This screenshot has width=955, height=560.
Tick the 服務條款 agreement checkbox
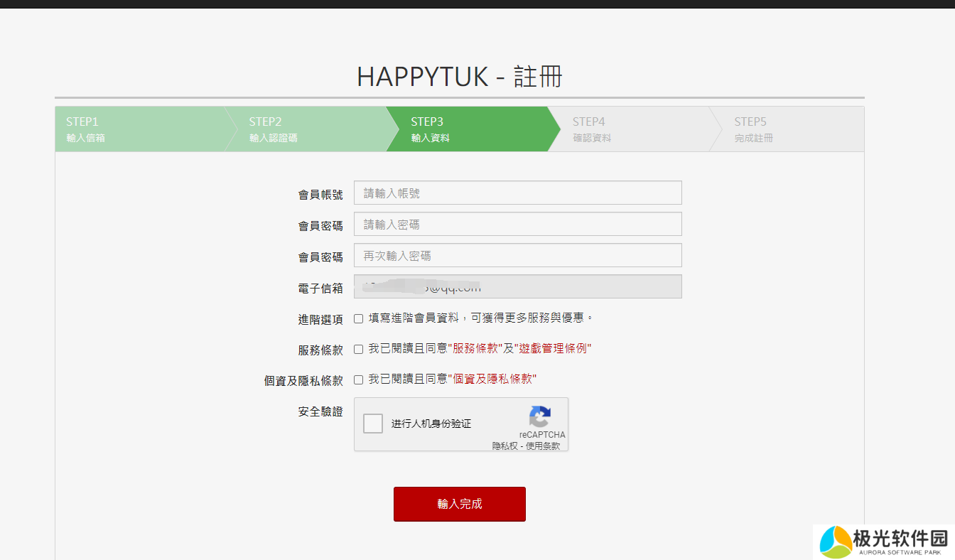(x=359, y=349)
